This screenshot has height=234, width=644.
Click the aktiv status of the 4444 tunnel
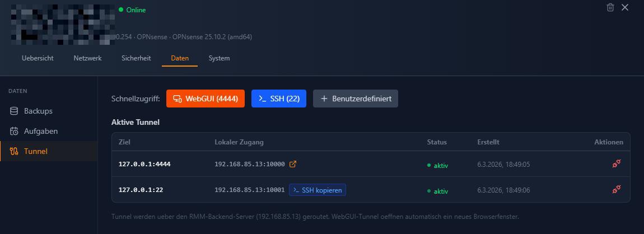(437, 166)
